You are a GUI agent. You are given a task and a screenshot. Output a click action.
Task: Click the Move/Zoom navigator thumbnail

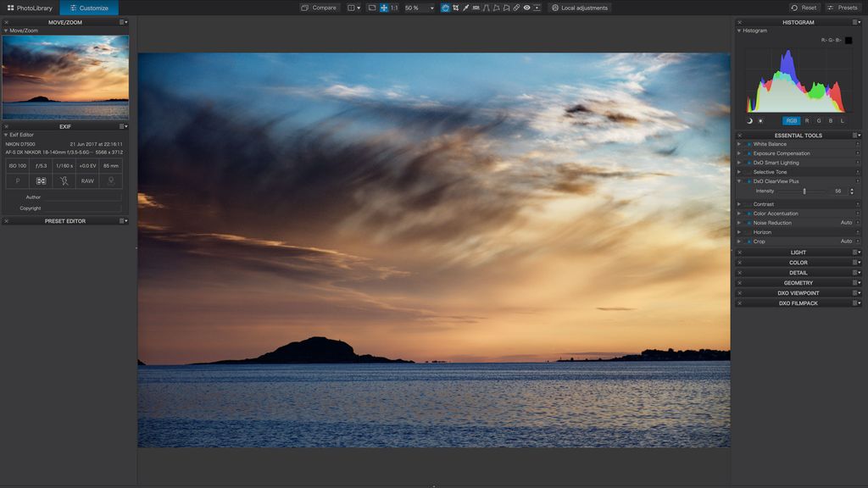point(66,76)
